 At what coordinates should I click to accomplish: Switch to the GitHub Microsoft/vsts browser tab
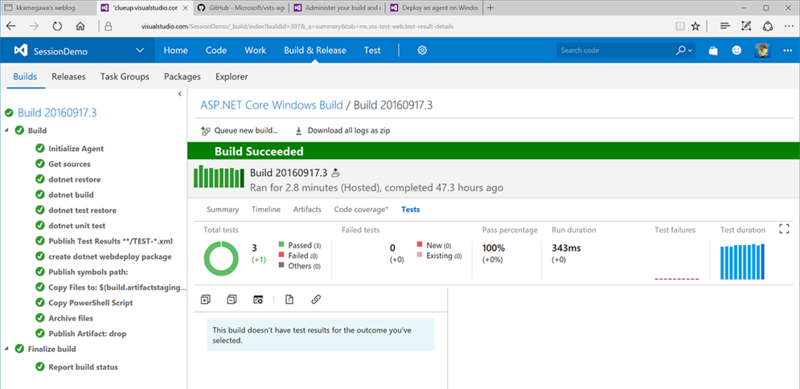[x=240, y=8]
